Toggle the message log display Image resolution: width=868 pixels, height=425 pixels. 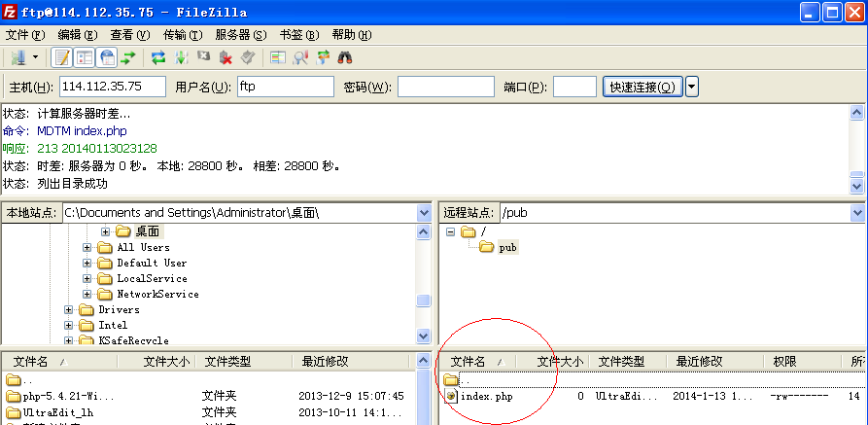pyautogui.click(x=60, y=58)
